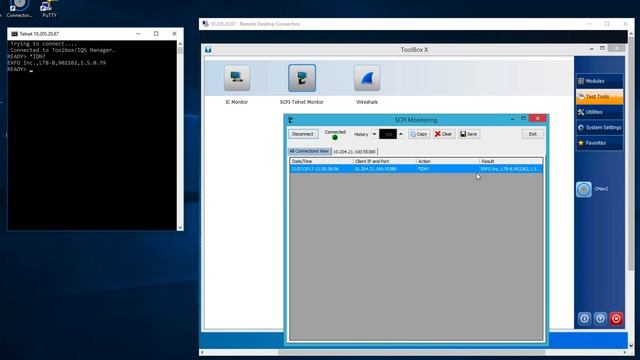
Task: Click the Result column header
Action: 511,161
